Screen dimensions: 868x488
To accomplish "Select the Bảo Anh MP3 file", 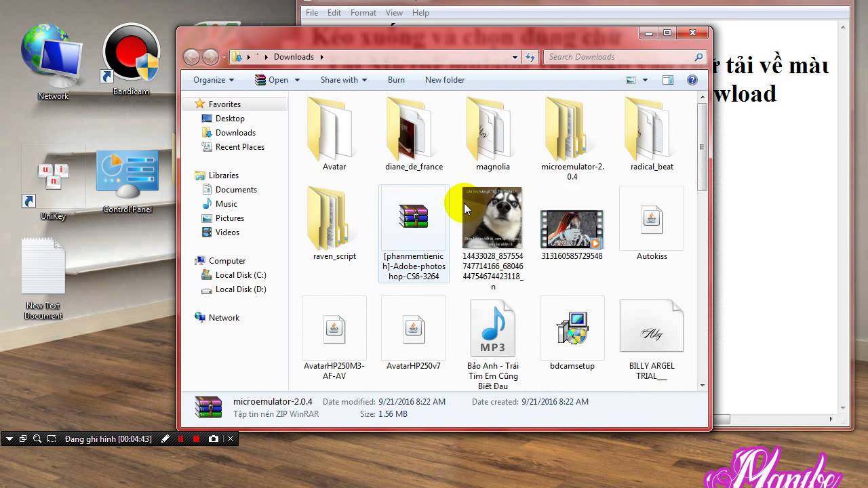I will (x=493, y=345).
